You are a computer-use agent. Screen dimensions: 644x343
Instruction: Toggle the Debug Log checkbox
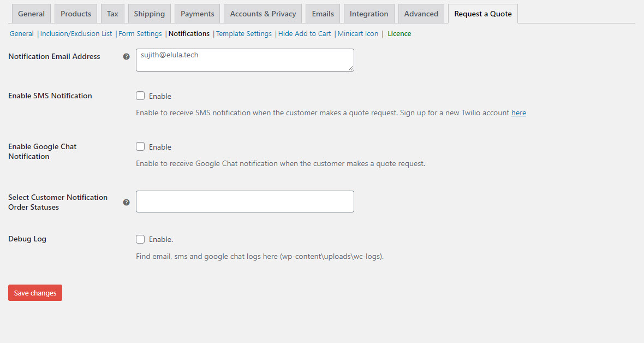140,239
